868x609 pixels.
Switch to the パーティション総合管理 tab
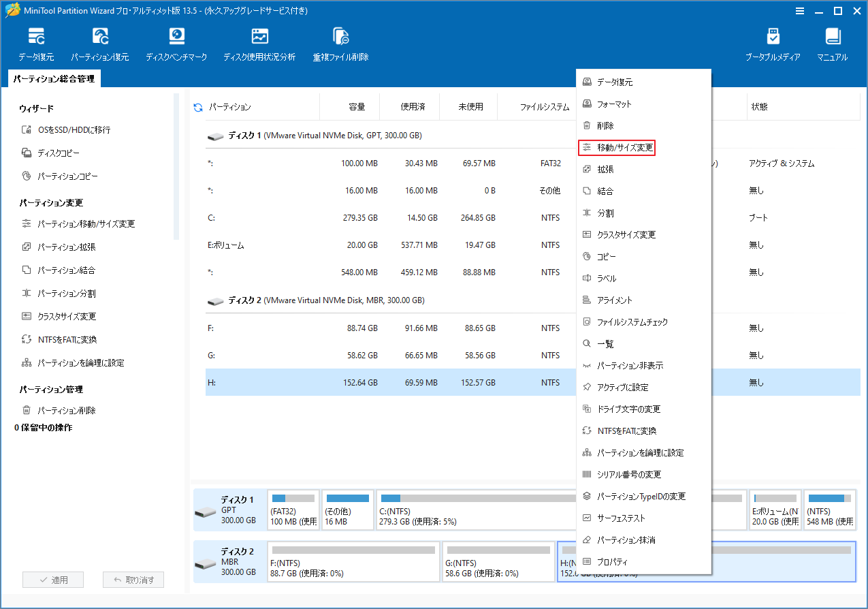click(x=54, y=78)
